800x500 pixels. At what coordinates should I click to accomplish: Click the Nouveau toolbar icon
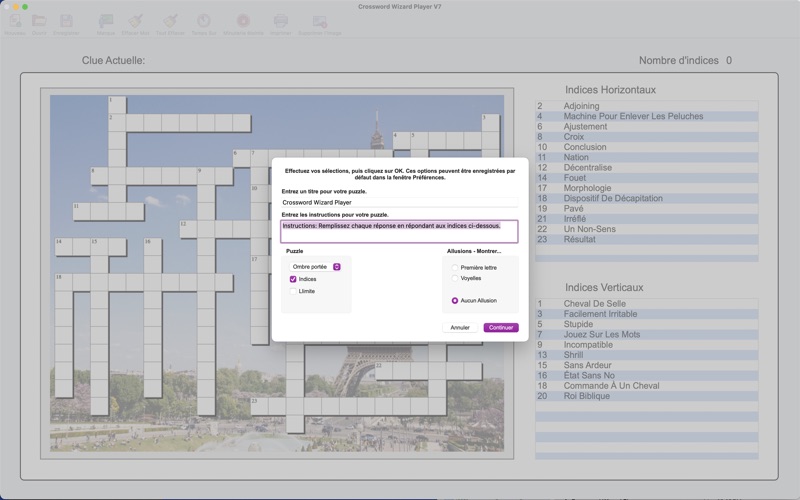point(15,21)
